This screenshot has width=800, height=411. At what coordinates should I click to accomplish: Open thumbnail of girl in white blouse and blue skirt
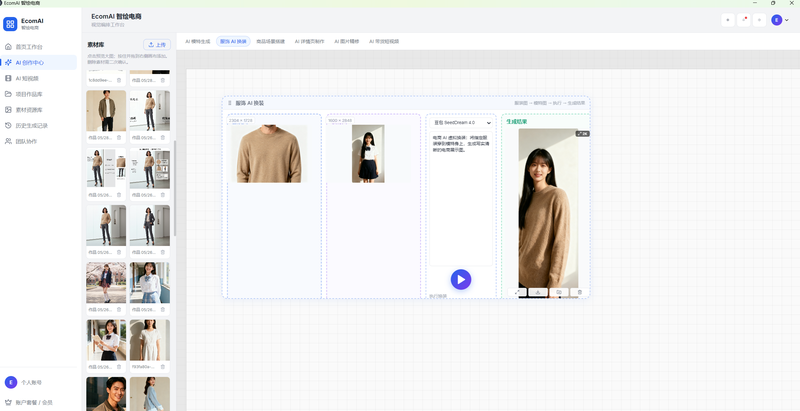click(150, 282)
